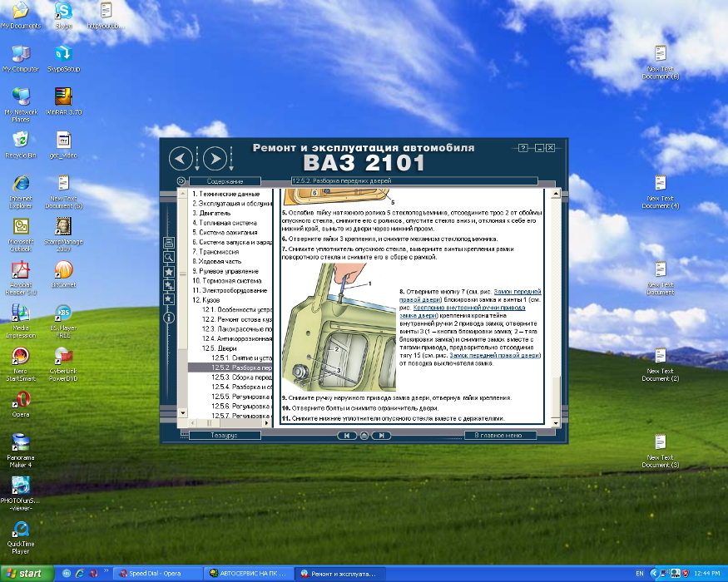The image size is (728, 582).
Task: Return via В главное меню button
Action: (x=500, y=436)
